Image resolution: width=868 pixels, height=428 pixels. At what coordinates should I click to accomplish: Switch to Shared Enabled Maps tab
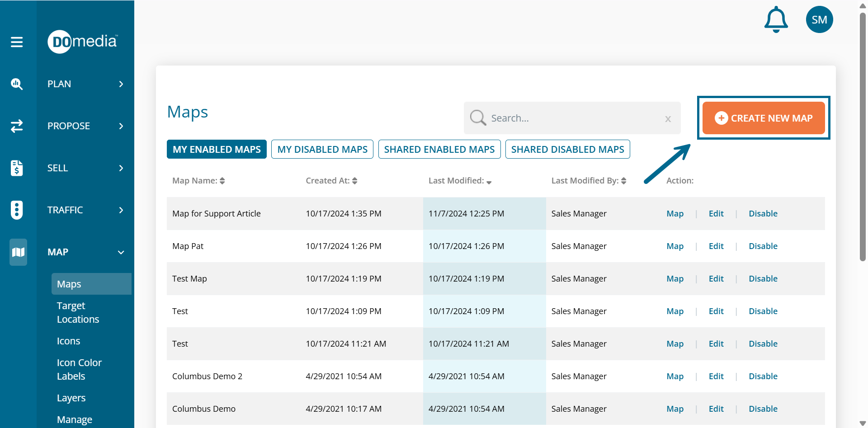(x=439, y=150)
